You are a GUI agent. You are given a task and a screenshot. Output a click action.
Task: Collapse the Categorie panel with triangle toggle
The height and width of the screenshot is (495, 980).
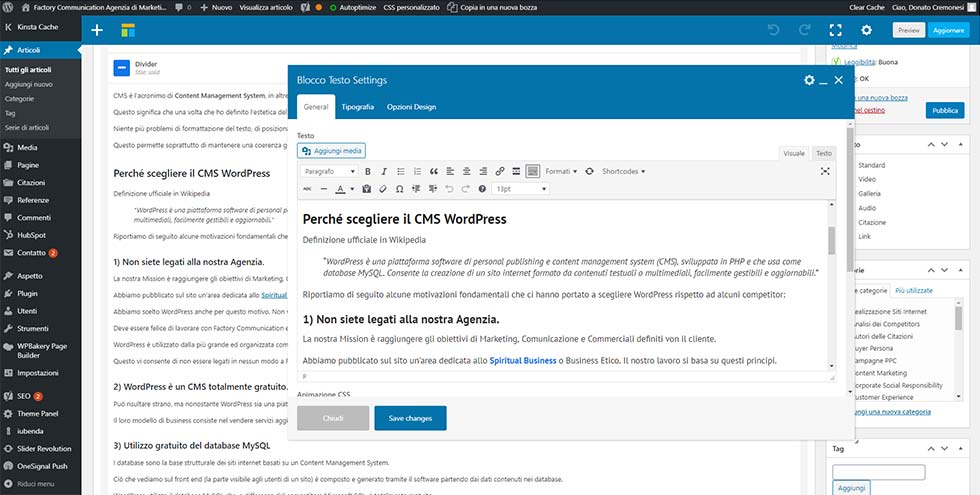click(x=961, y=270)
